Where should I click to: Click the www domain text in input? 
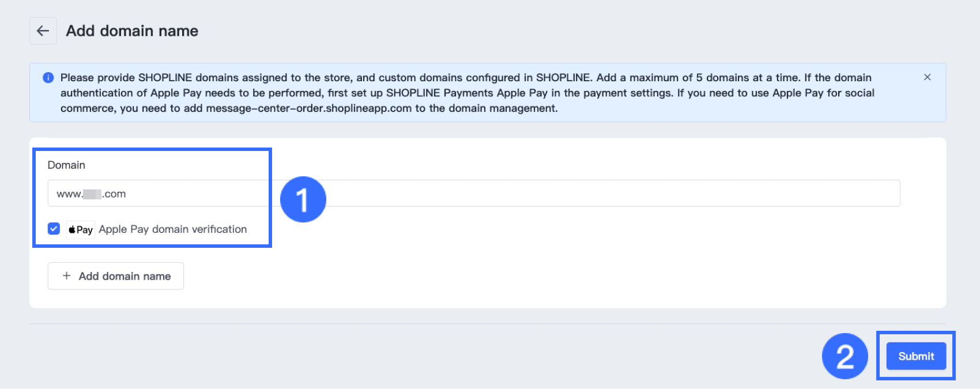click(x=91, y=194)
